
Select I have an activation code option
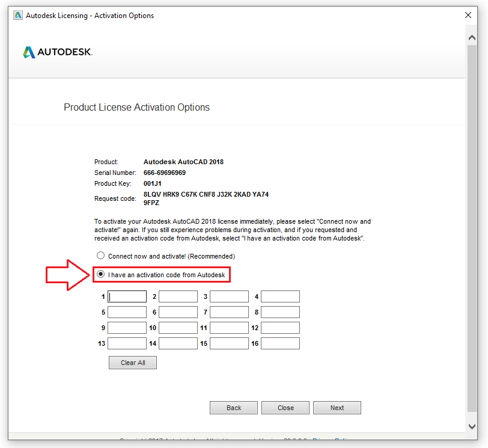pyautogui.click(x=100, y=274)
